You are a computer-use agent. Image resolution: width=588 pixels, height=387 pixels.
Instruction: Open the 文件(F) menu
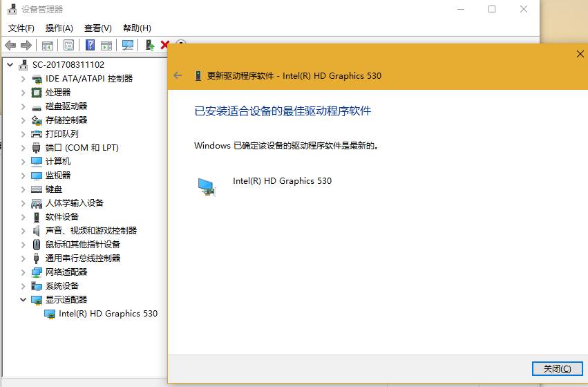(21, 28)
